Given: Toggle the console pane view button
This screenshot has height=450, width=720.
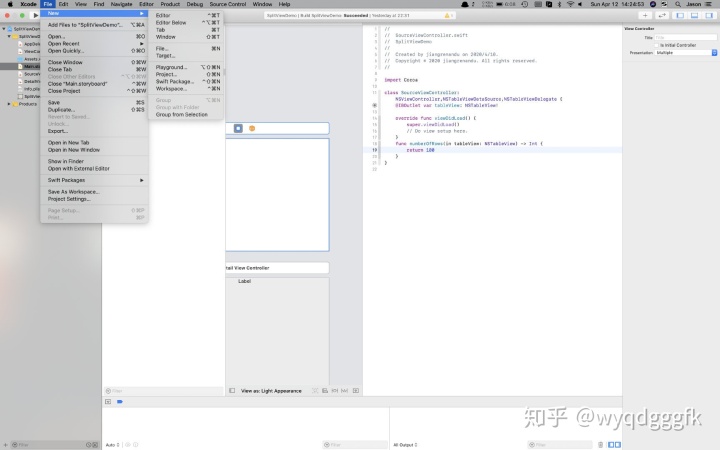Looking at the screenshot, I should pos(618,444).
